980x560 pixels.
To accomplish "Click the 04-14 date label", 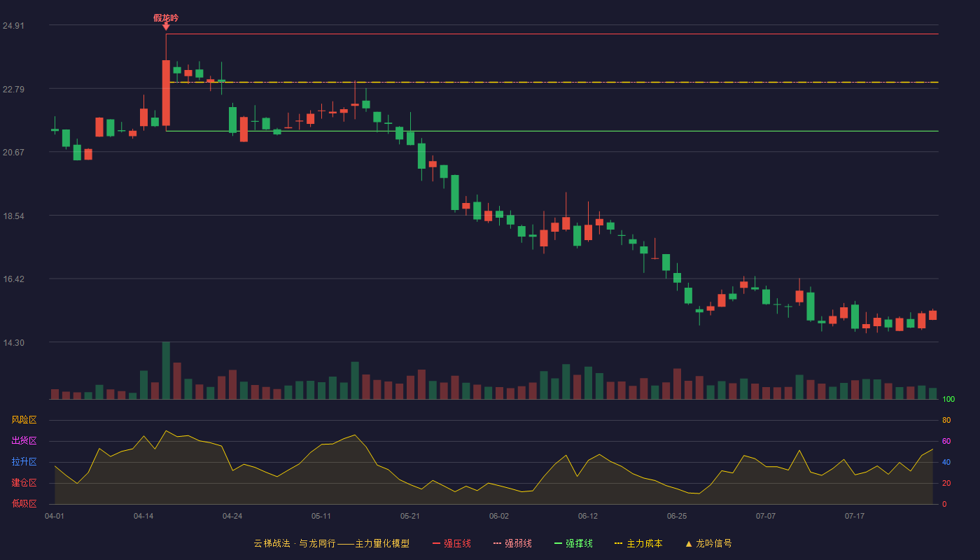I will (143, 516).
